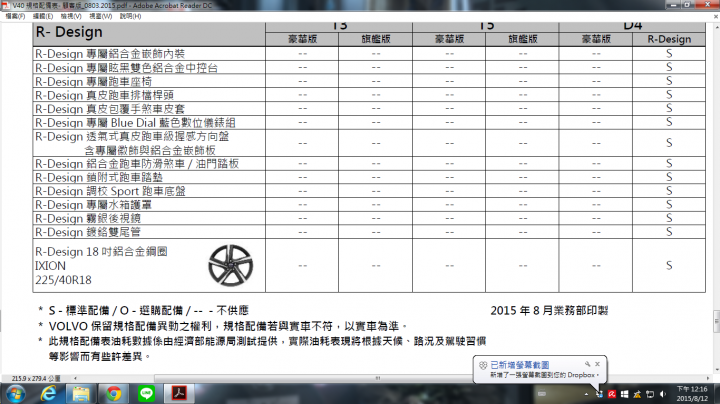Close the Dropbox notification balloon
The width and height of the screenshot is (720, 404).
597,364
